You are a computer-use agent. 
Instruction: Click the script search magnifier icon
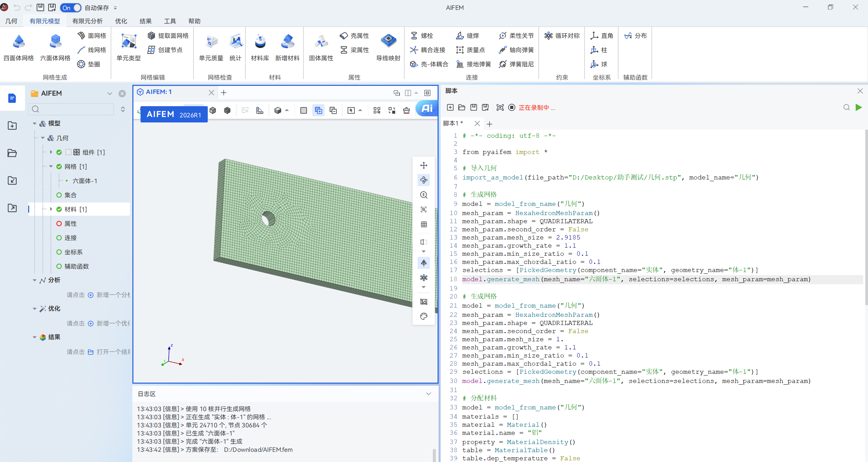point(847,108)
